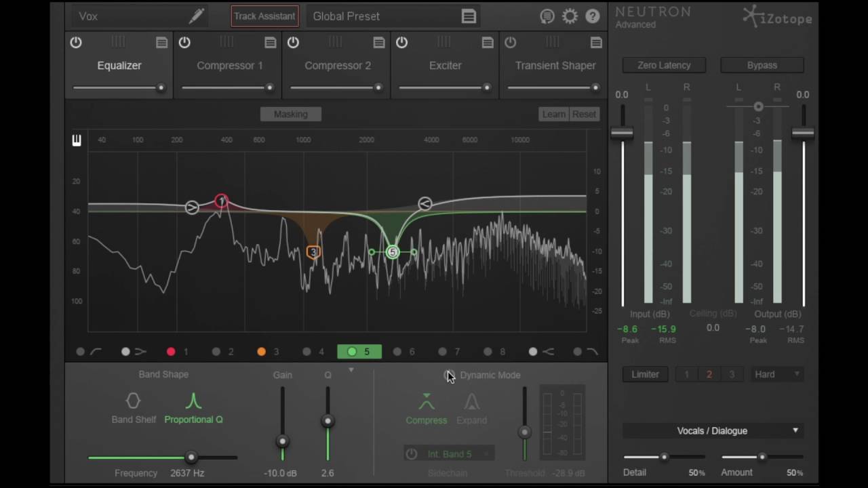Viewport: 868px width, 488px height.
Task: Open the Vocals / Dialogue dropdown
Action: (x=713, y=430)
